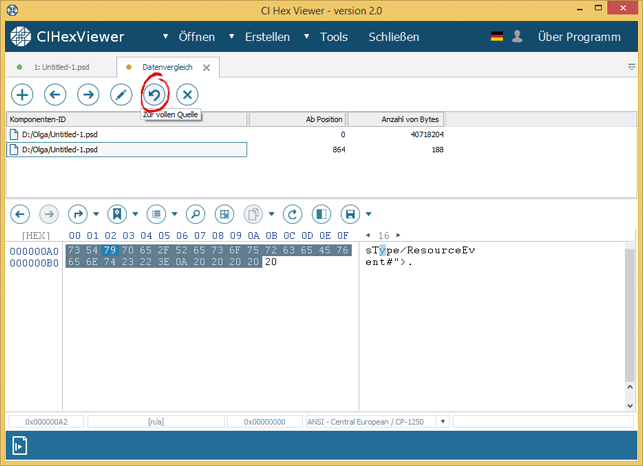Click the 'Ab Position' column header

298,119
